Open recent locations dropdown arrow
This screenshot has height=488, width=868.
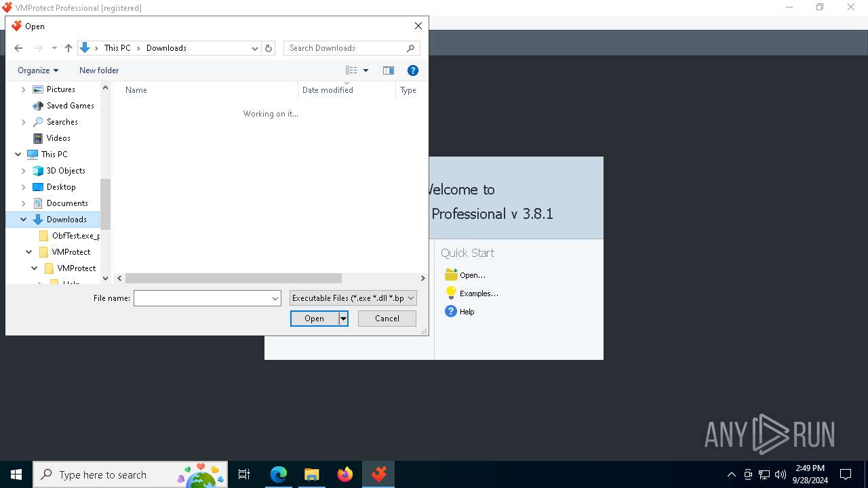click(54, 48)
